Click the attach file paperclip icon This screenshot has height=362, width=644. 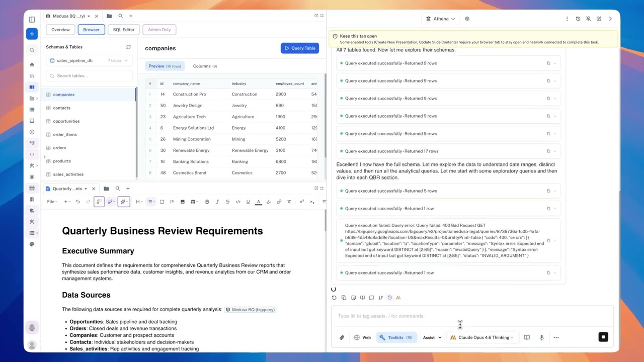[x=342, y=338]
